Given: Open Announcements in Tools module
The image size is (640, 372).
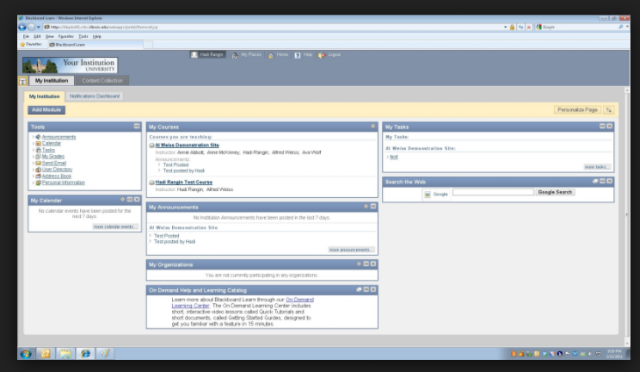Looking at the screenshot, I should click(59, 137).
